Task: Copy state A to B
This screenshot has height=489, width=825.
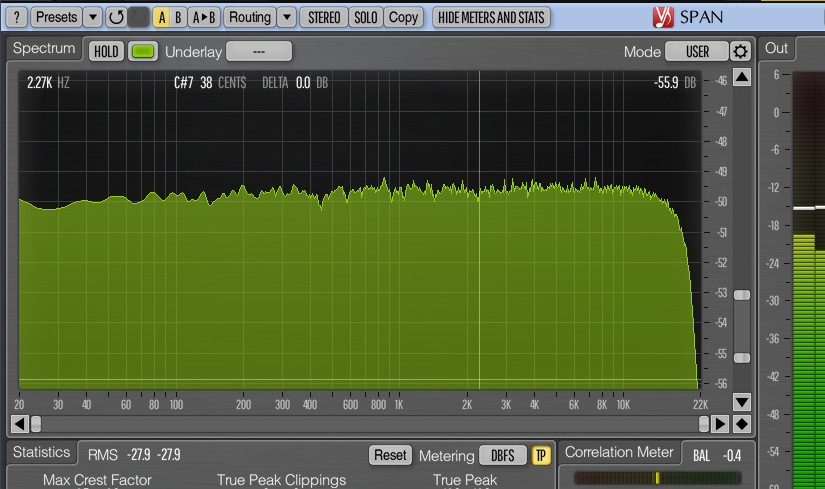Action: pos(204,17)
